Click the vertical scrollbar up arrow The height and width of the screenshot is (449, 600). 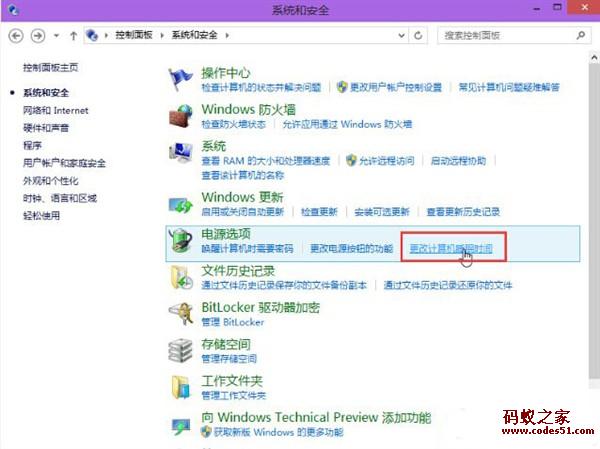click(594, 58)
